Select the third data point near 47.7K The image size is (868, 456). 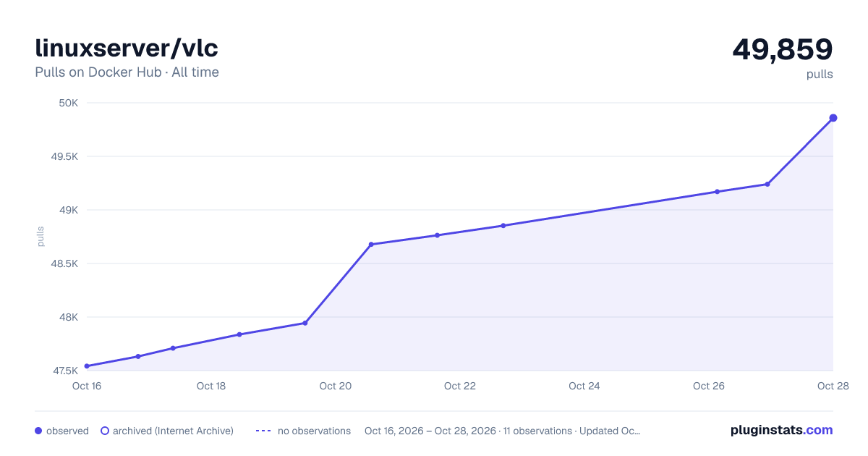[x=173, y=348]
